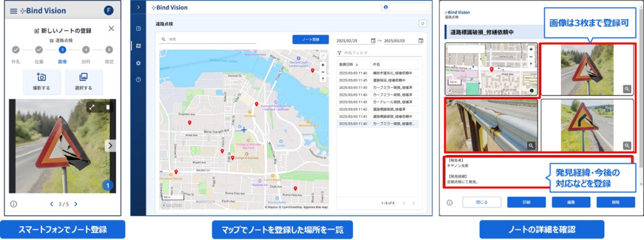Refresh the 道路点検 list
Image resolution: width=644 pixels, height=240 pixels.
point(423,23)
